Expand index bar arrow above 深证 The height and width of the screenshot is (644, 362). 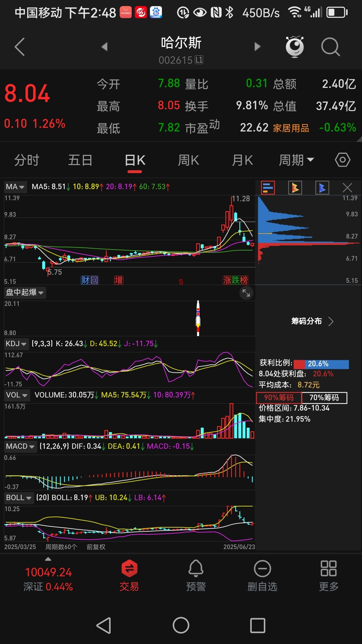48,559
